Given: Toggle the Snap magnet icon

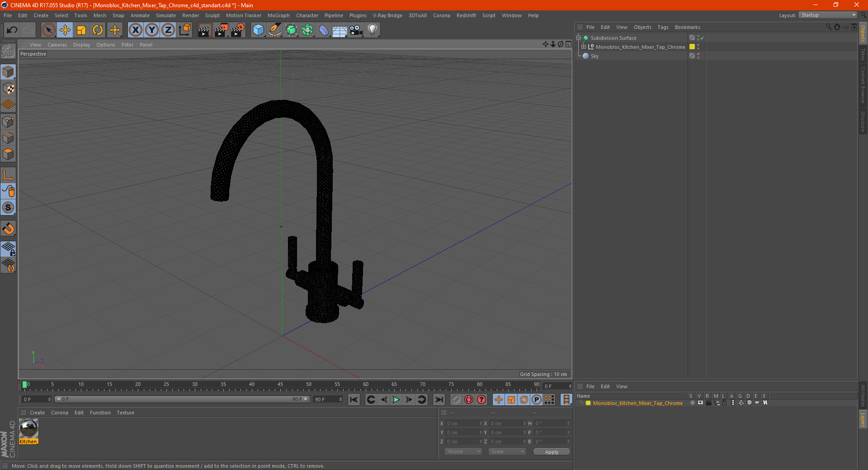Looking at the screenshot, I should coord(8,229).
